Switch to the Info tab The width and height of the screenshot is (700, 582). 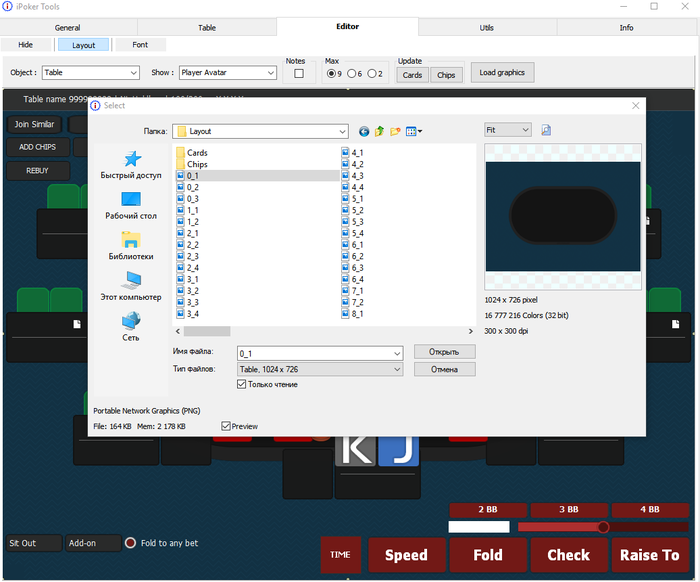pos(626,28)
